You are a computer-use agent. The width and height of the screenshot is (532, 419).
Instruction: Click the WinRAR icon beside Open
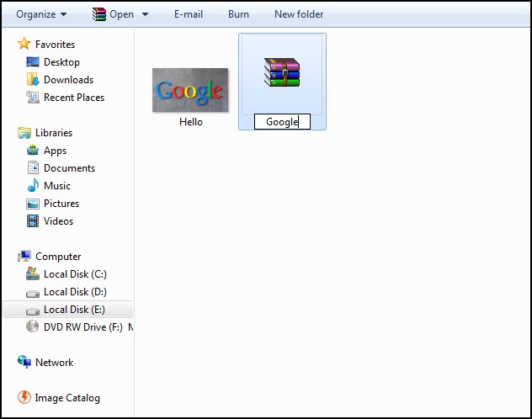[99, 14]
